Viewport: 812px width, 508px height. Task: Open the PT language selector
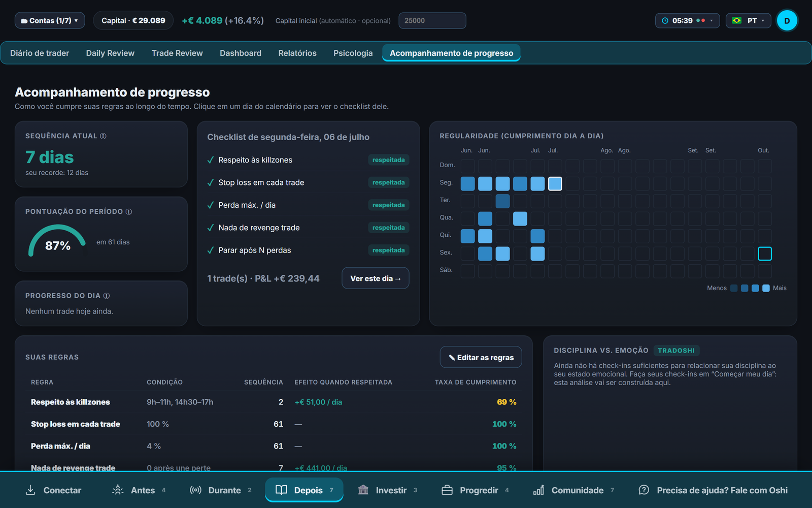pos(749,21)
